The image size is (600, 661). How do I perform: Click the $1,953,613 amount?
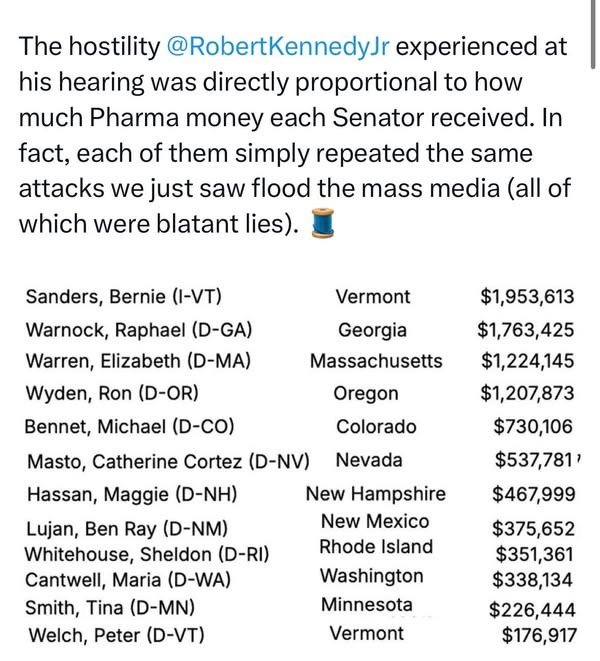pos(526,296)
